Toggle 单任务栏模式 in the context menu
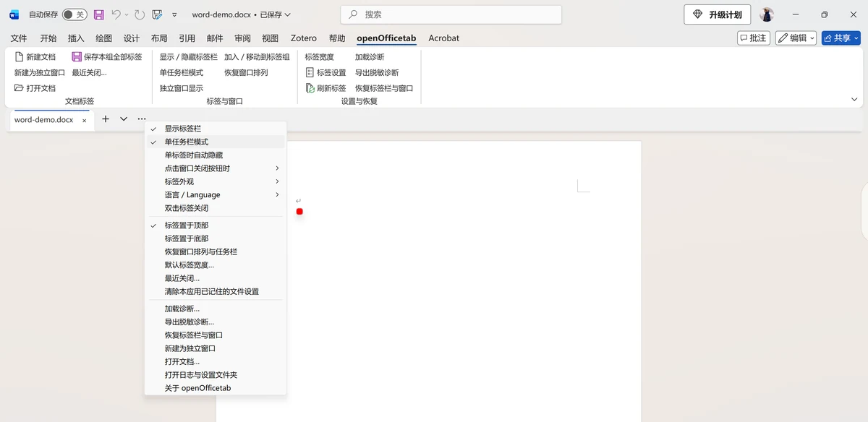 pyautogui.click(x=216, y=142)
